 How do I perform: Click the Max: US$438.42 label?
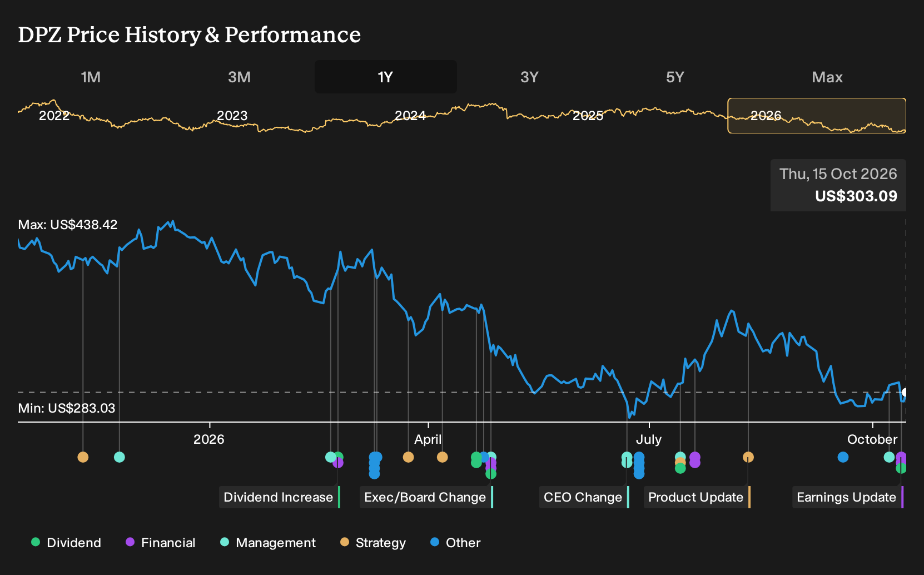[68, 225]
